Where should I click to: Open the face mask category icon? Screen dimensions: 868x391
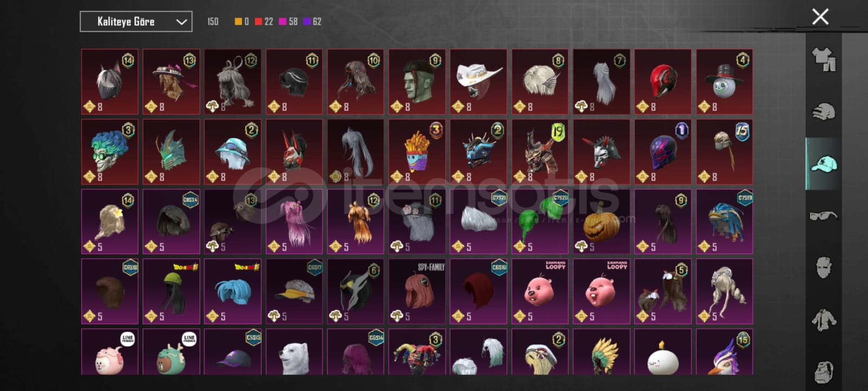point(824,267)
